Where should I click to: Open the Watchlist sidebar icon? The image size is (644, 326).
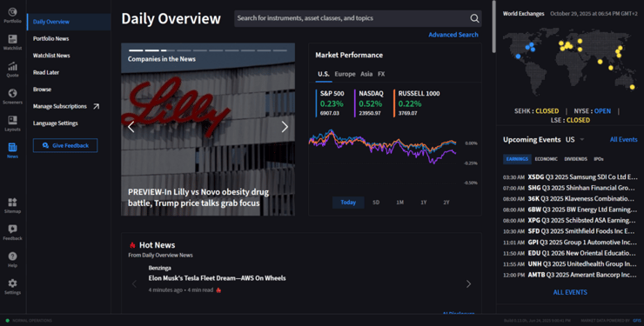[x=12, y=42]
